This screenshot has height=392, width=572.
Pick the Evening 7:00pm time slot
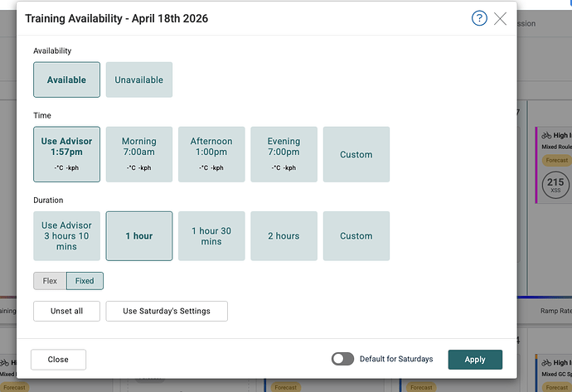click(284, 154)
